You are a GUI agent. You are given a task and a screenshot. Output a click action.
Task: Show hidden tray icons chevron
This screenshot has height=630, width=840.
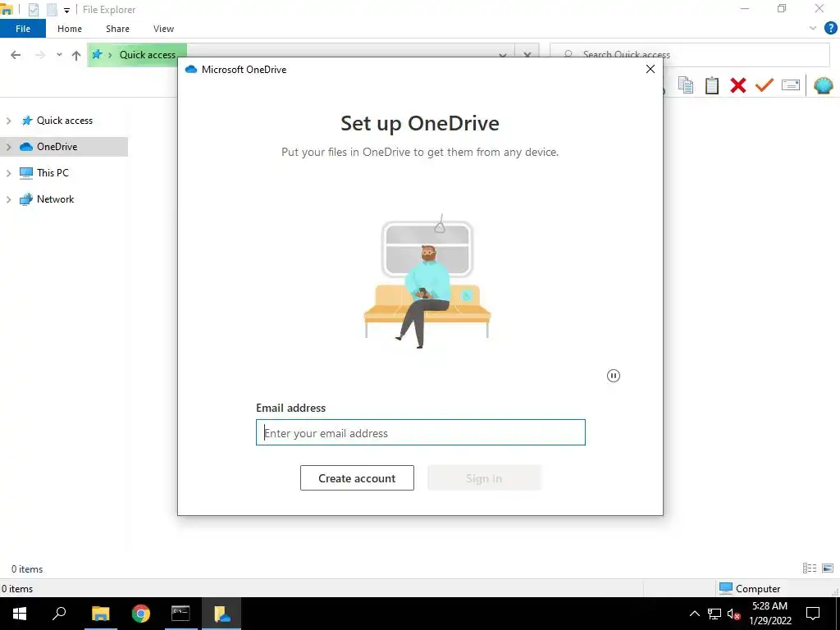click(694, 614)
